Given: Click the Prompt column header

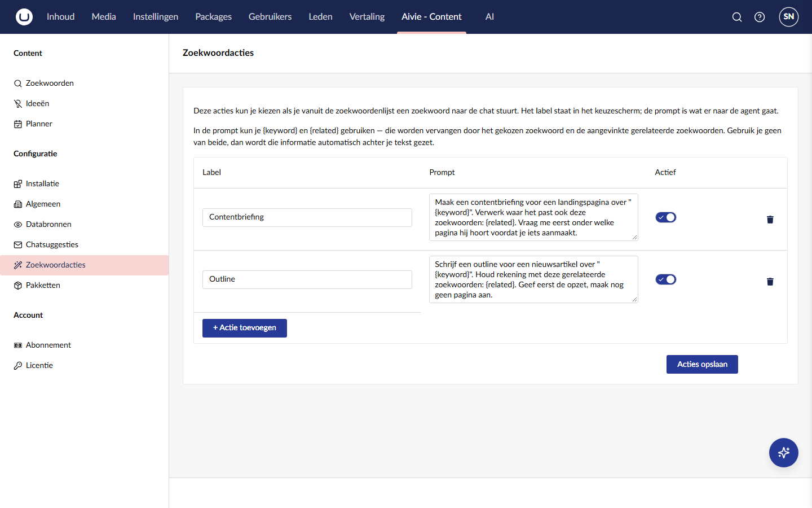Looking at the screenshot, I should (442, 173).
